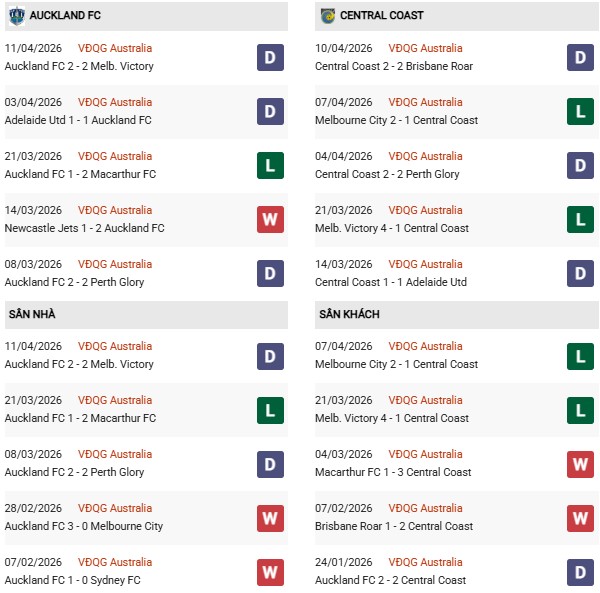Select the SÂN KHÁCH section header
This screenshot has width=600, height=593.
click(x=349, y=314)
